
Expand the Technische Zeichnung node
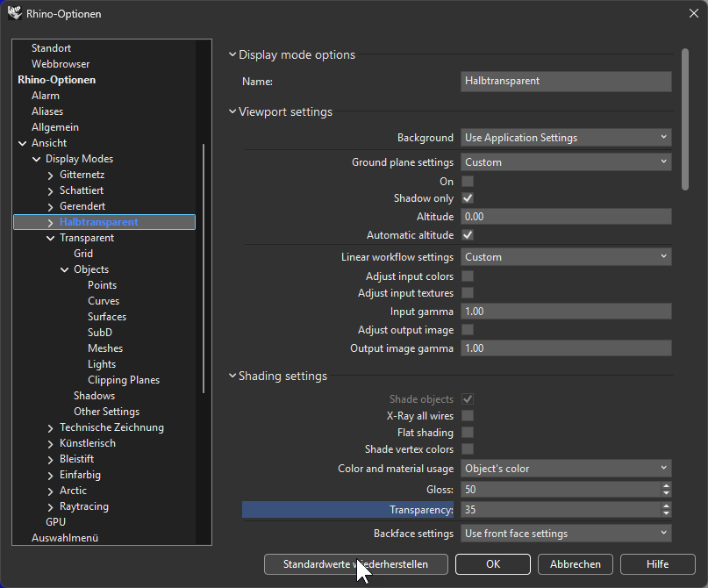51,427
